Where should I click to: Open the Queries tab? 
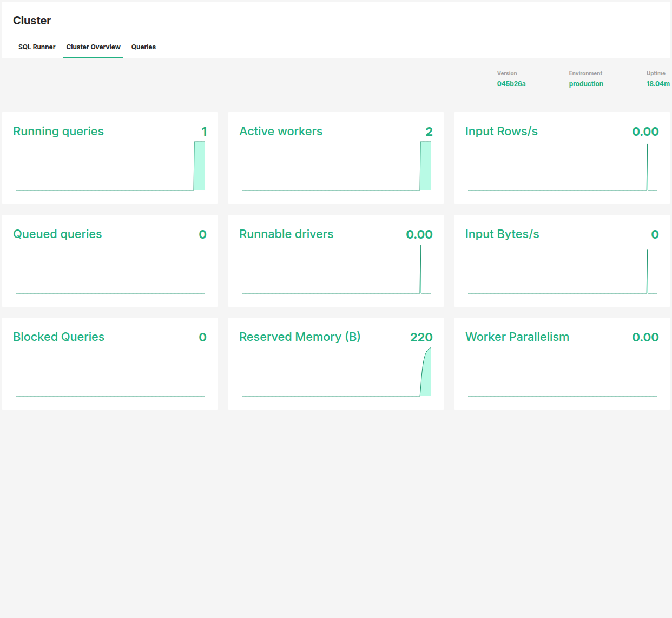(143, 47)
